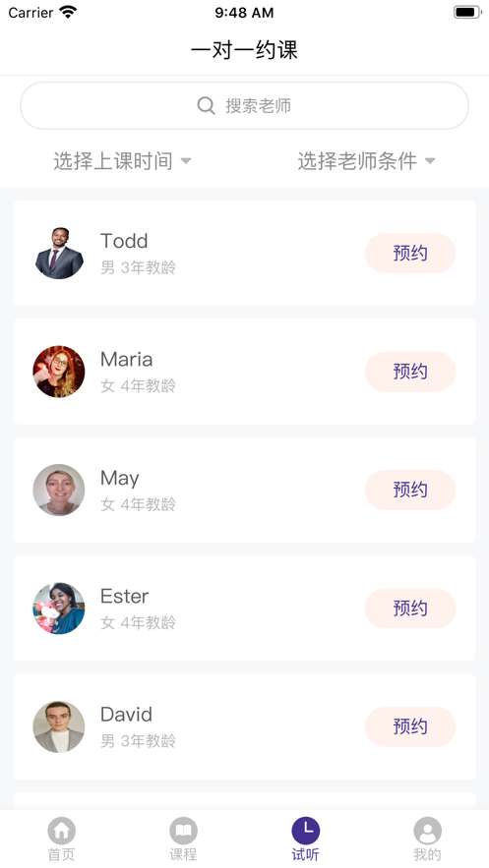
Task: Open the 我的 profile icon tab
Action: tap(428, 831)
